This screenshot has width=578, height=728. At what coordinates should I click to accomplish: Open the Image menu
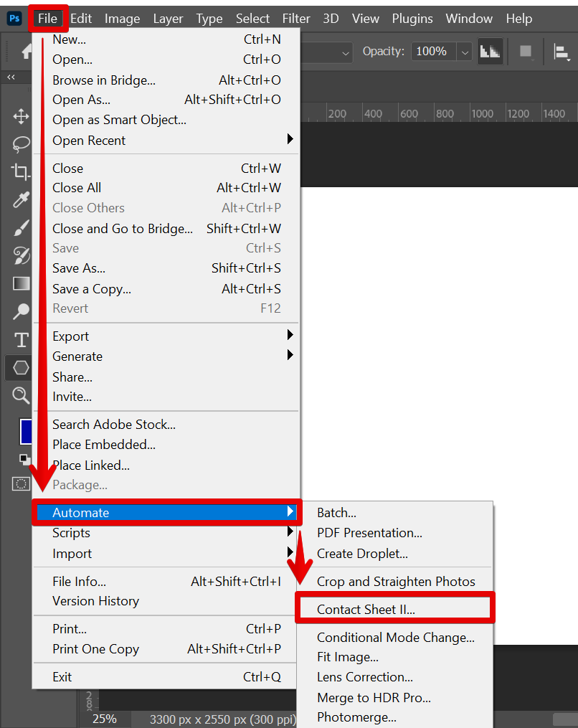[x=122, y=19]
